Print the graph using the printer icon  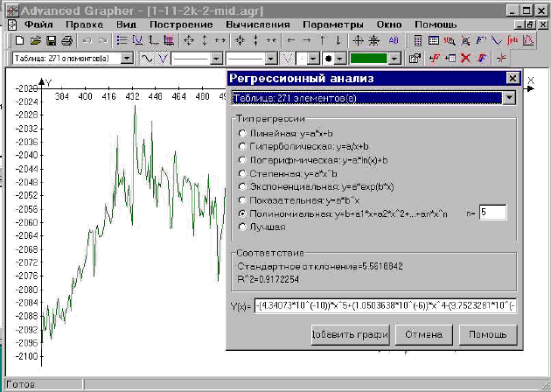coord(66,41)
